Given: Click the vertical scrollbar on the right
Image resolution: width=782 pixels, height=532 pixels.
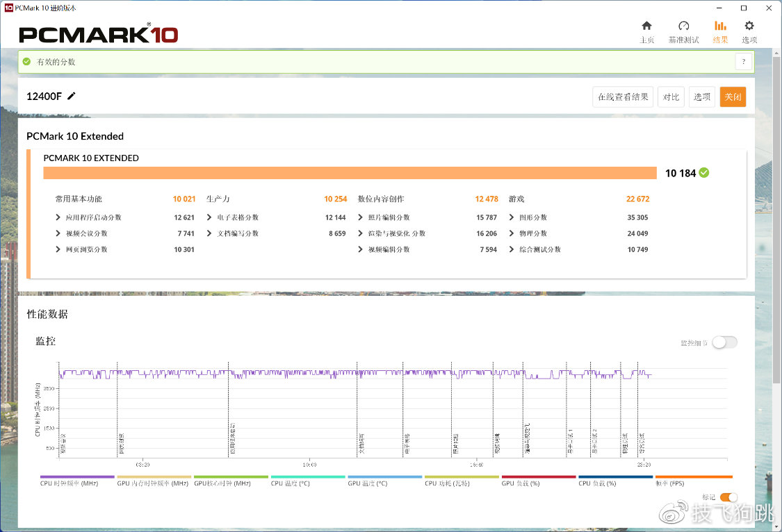Looking at the screenshot, I should (x=776, y=219).
